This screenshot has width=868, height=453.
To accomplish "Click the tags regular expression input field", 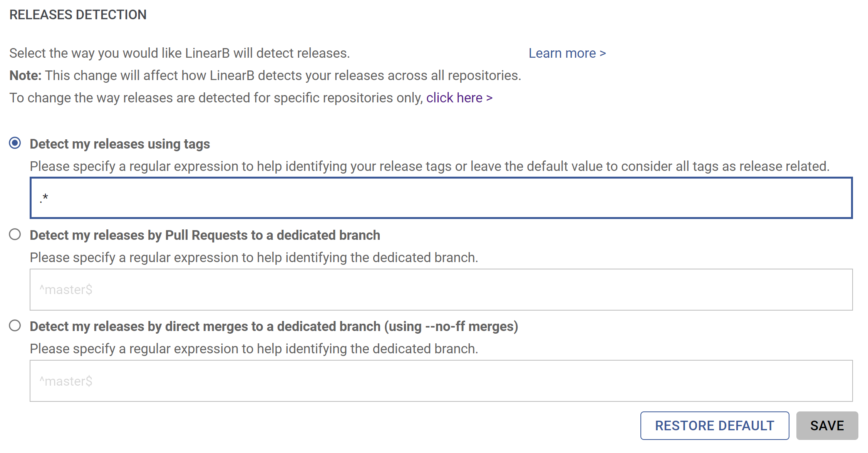I will coord(441,198).
